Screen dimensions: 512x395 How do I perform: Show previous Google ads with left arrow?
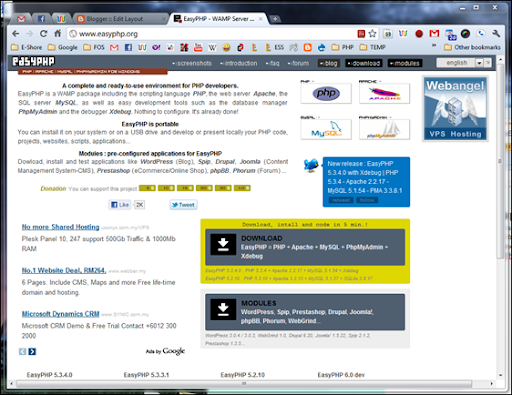[22, 351]
